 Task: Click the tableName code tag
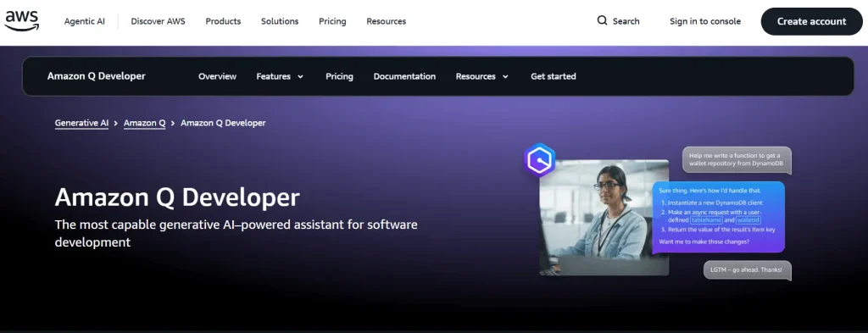(706, 220)
